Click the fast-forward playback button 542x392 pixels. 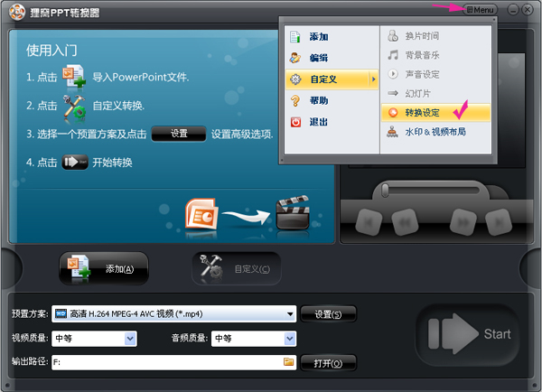coord(463,222)
